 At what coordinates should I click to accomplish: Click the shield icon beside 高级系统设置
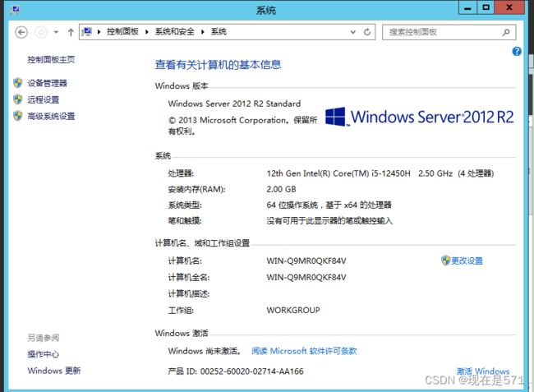click(18, 116)
